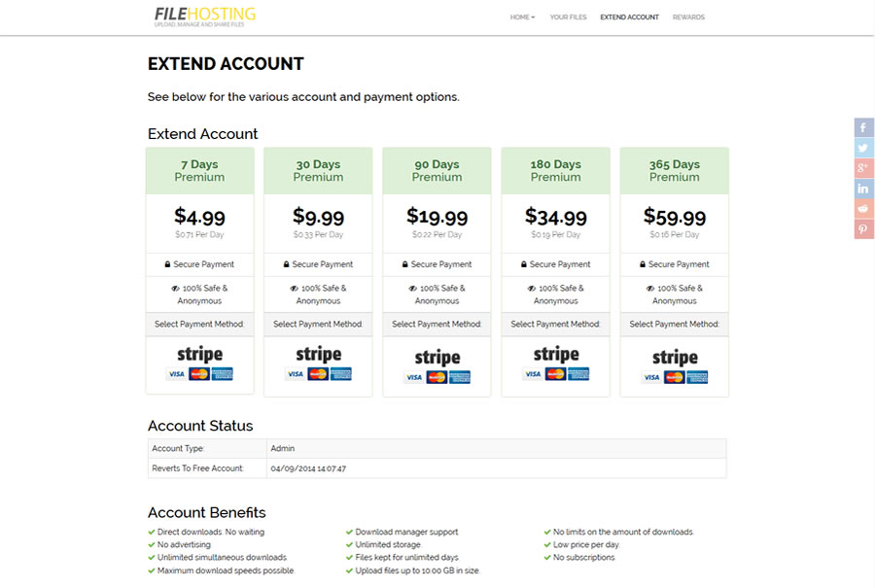Select Stripe payment for 90 Days Premium
The image size is (875, 588).
click(437, 366)
